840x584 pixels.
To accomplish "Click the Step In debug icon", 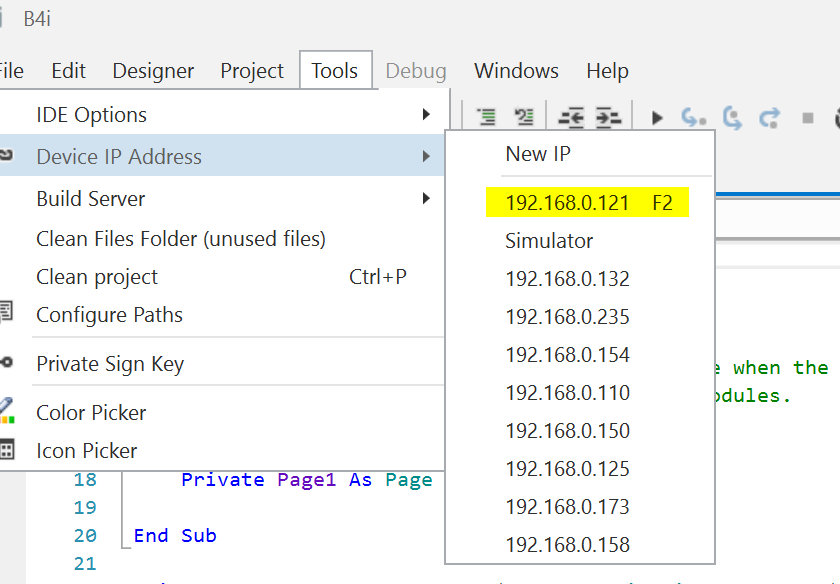I will pos(693,117).
